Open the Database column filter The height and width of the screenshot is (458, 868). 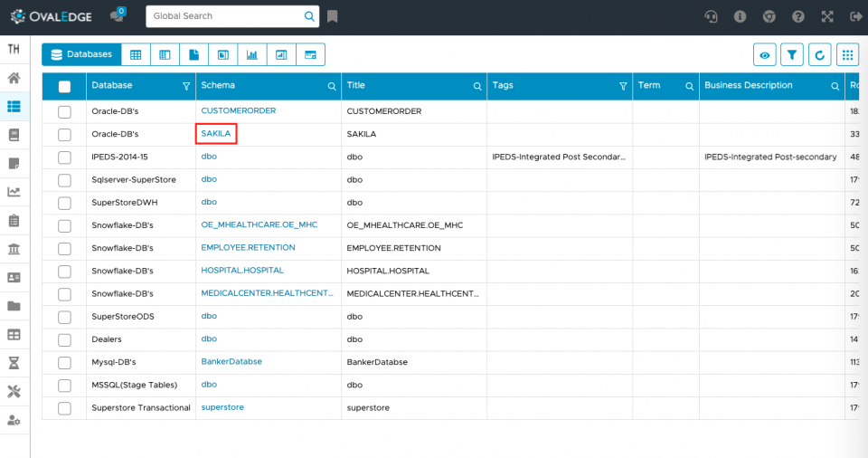tap(186, 87)
